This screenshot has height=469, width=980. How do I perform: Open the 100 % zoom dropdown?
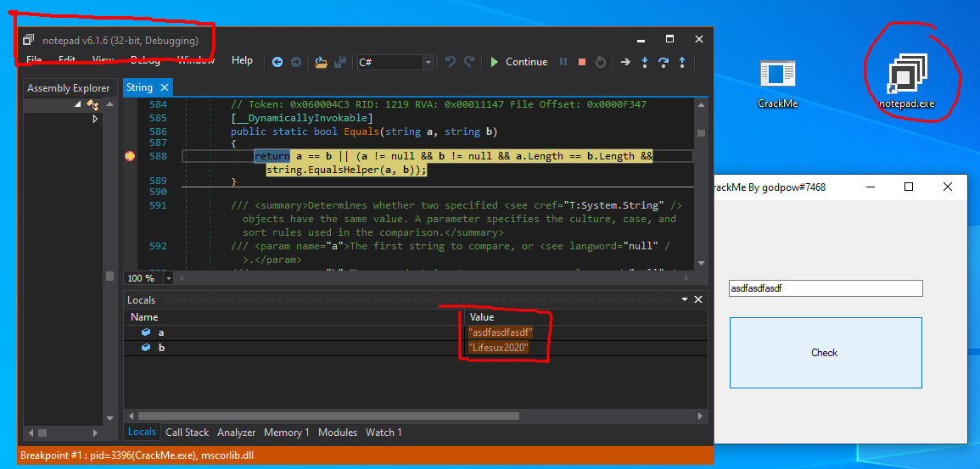click(169, 278)
